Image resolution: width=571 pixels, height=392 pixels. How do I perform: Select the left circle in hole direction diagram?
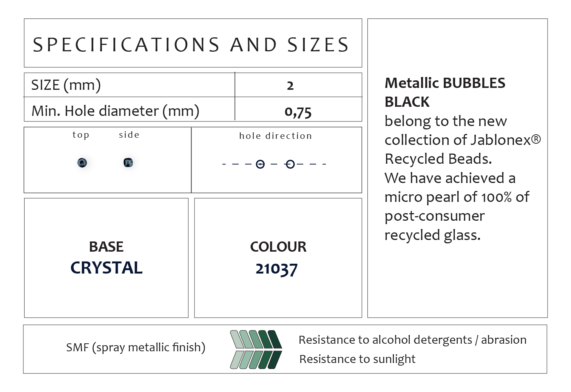[260, 164]
